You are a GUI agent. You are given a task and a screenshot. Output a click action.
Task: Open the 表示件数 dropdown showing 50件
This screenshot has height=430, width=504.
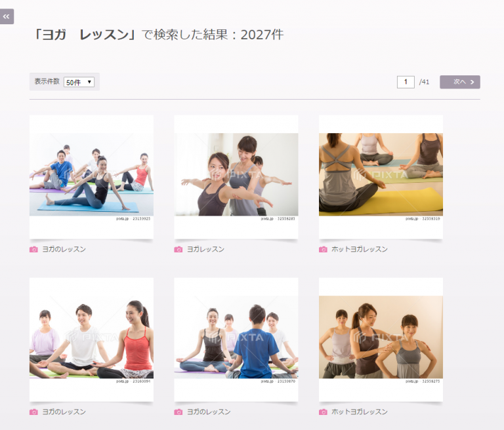point(79,82)
